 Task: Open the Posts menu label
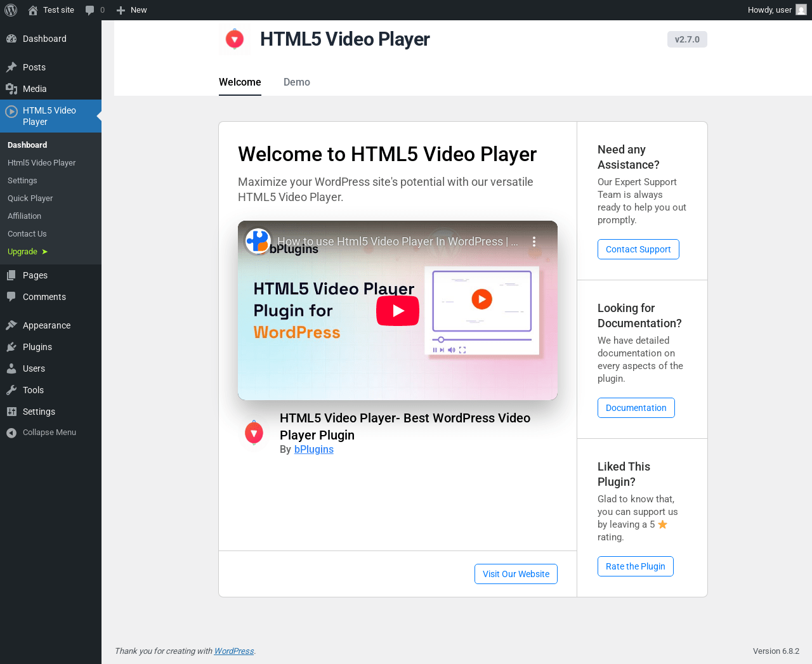tap(34, 67)
